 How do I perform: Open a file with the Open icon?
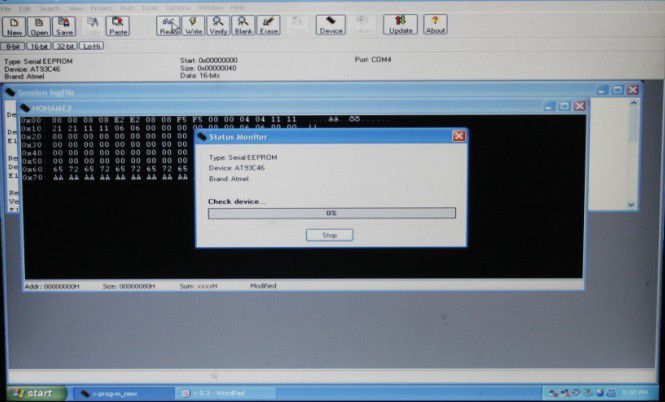tap(40, 25)
